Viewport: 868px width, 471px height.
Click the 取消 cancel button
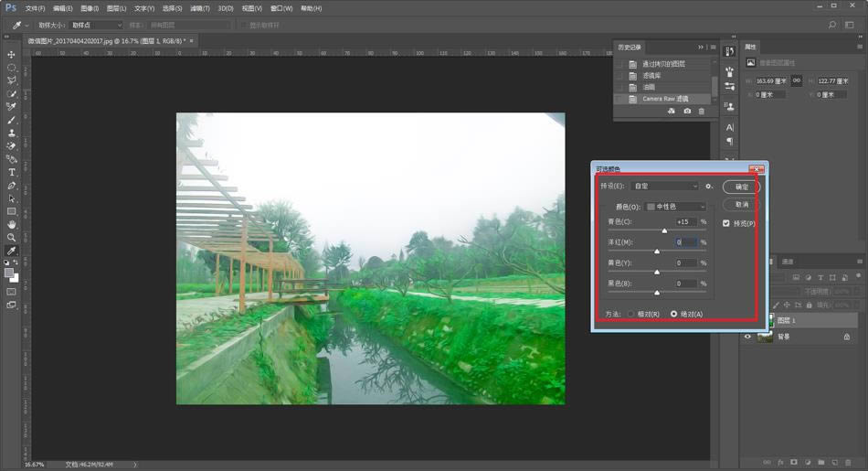tap(741, 204)
